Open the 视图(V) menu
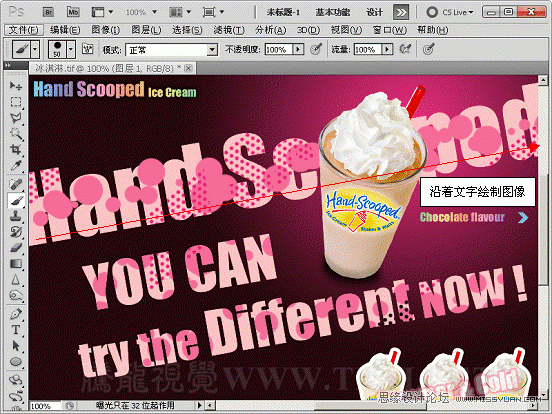 pyautogui.click(x=346, y=30)
